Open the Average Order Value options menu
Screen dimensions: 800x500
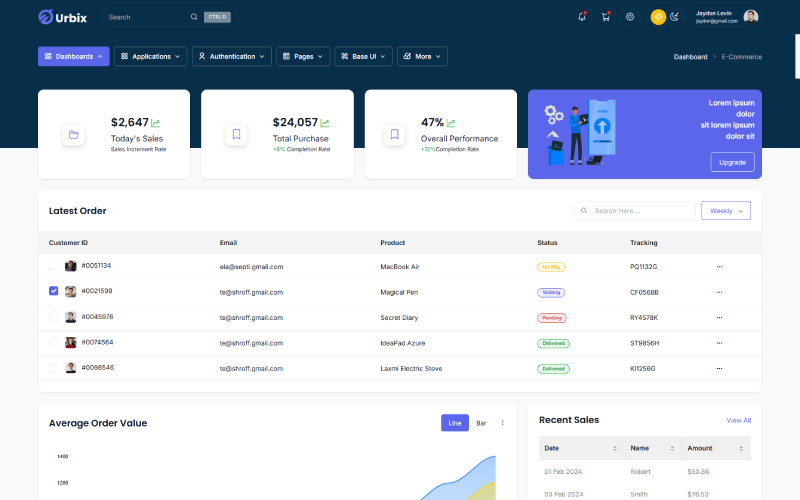[502, 423]
